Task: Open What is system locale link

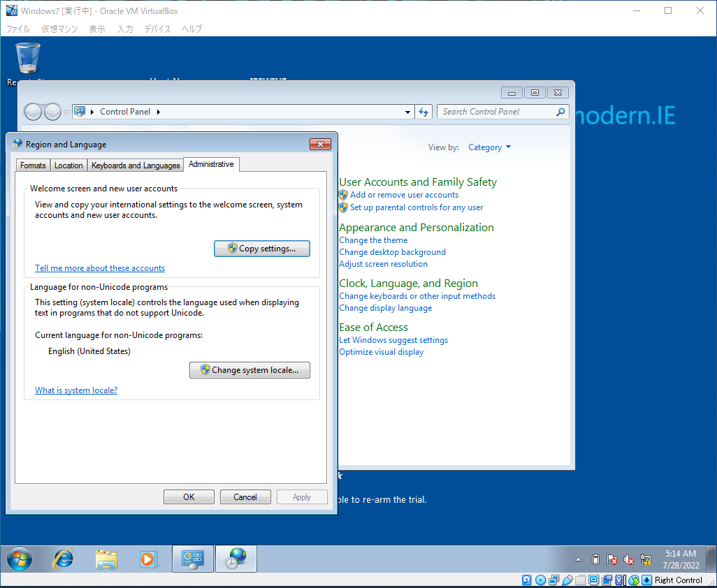Action: 76,390
